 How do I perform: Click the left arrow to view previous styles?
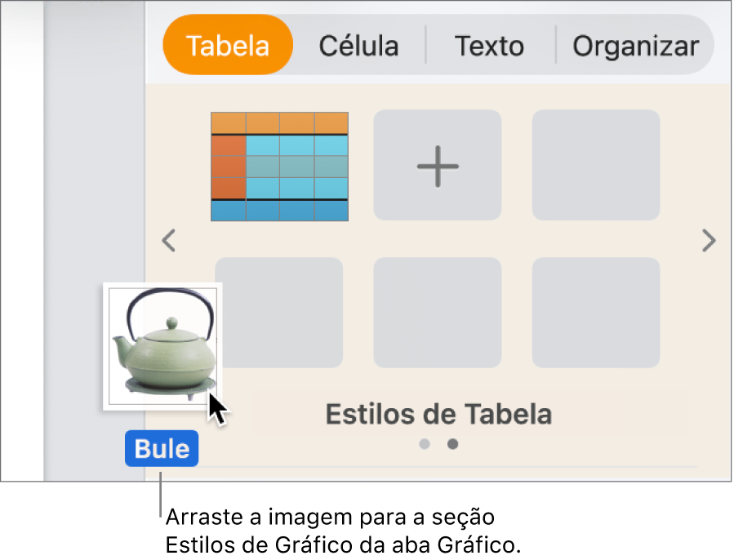(x=169, y=241)
